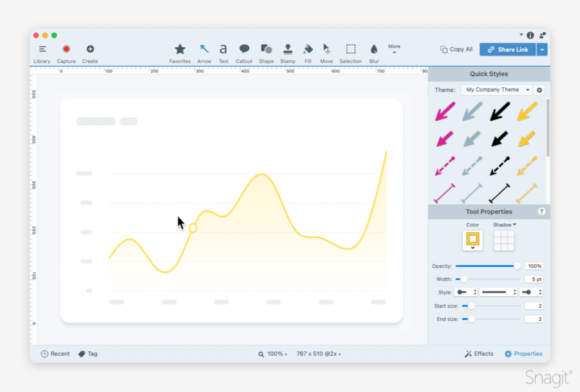
Task: Open Tool Properties help question mark
Action: [541, 211]
